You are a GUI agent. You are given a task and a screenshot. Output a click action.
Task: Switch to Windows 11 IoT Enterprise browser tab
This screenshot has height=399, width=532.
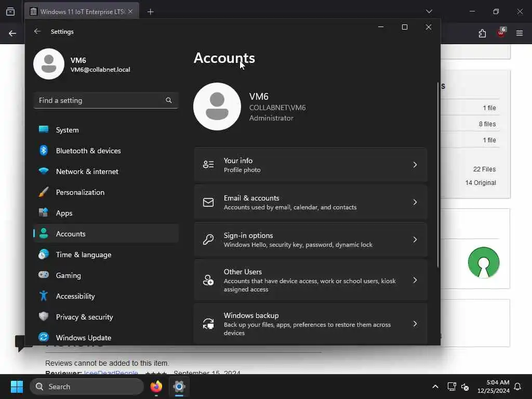(82, 11)
